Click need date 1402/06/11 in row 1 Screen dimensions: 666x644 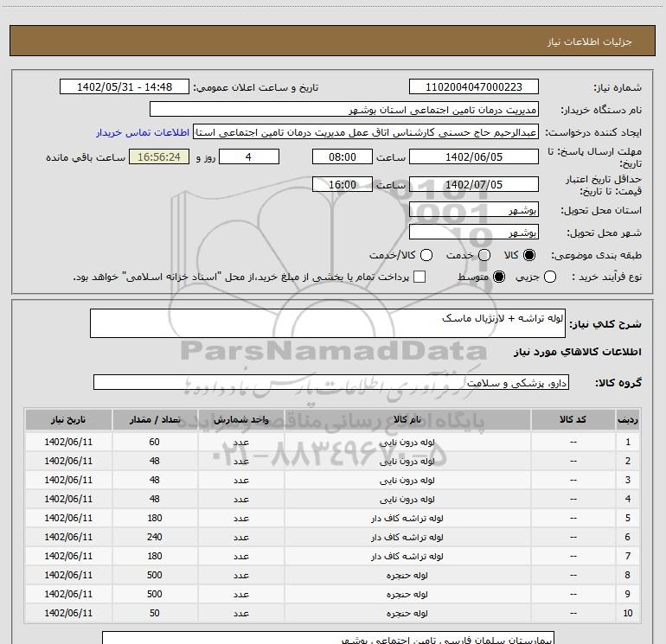68,442
